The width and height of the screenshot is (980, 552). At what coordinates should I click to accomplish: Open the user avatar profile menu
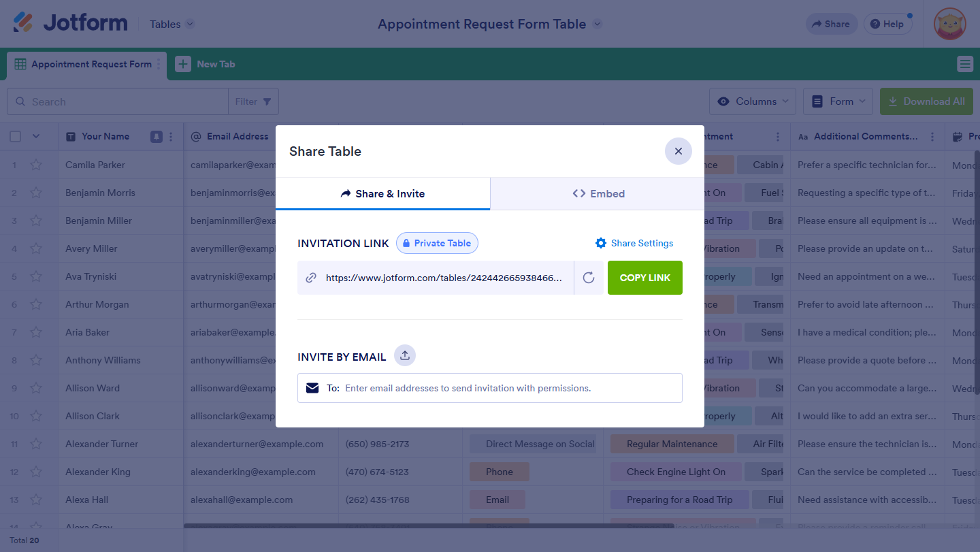pos(949,24)
